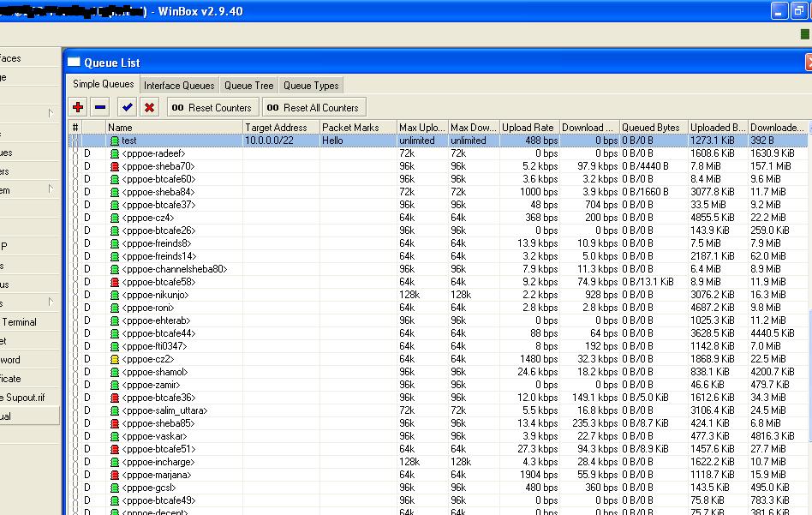The width and height of the screenshot is (812, 515).
Task: Select the green icon of pppoe-cz4
Action: coord(115,218)
